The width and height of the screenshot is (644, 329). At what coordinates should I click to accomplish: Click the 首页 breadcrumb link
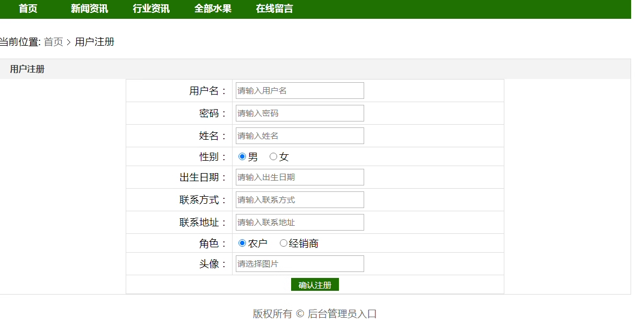(53, 42)
